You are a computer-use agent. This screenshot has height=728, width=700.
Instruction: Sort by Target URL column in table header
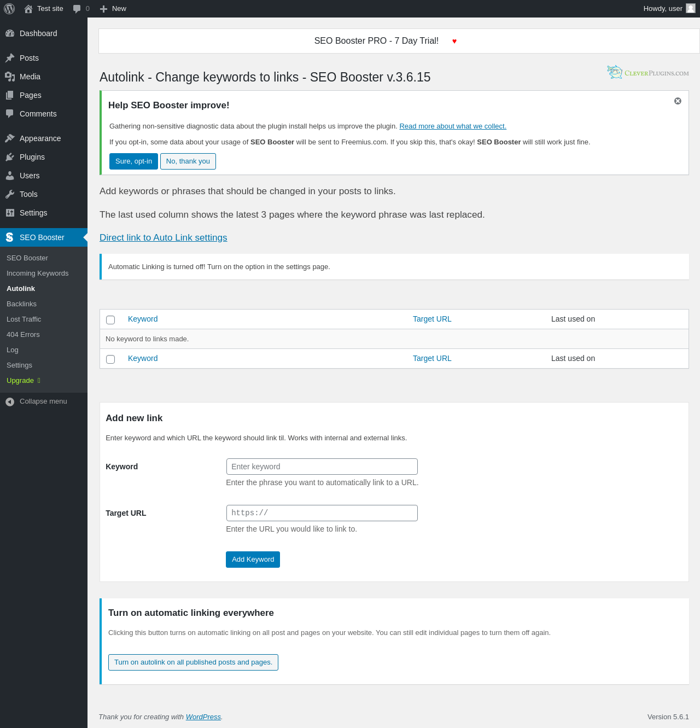[432, 319]
